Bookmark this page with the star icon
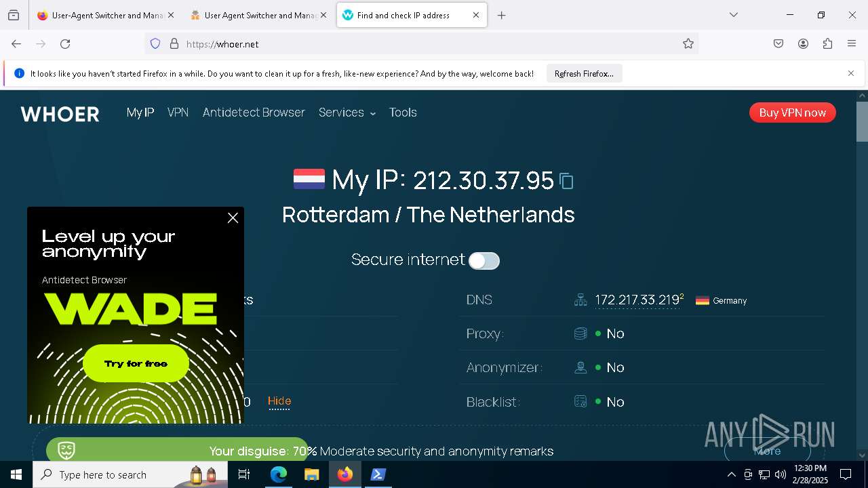Viewport: 868px width, 488px height. coord(688,44)
